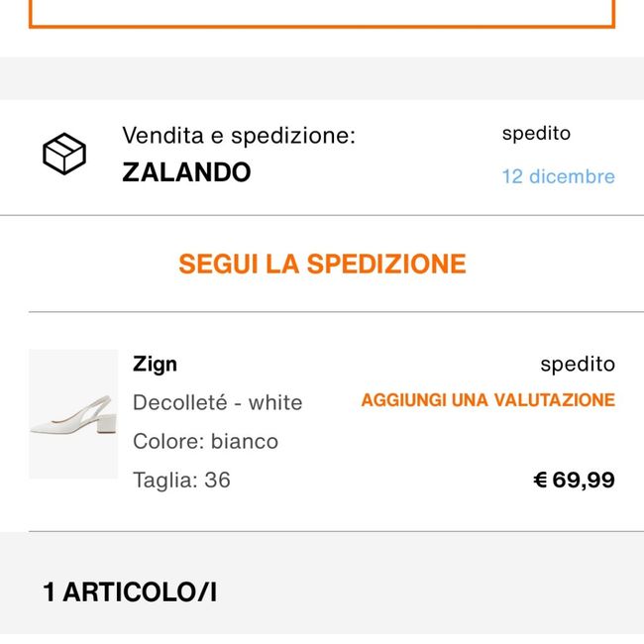
Task: Tap AGGIUNGI UNA VALUTAZIONE review link
Action: click(x=487, y=400)
